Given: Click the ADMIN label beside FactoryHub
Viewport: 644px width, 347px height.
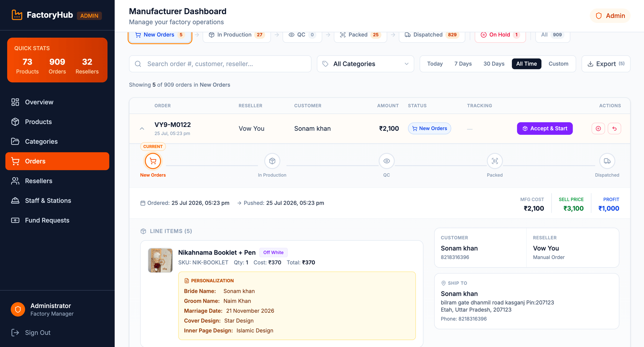Looking at the screenshot, I should (89, 16).
